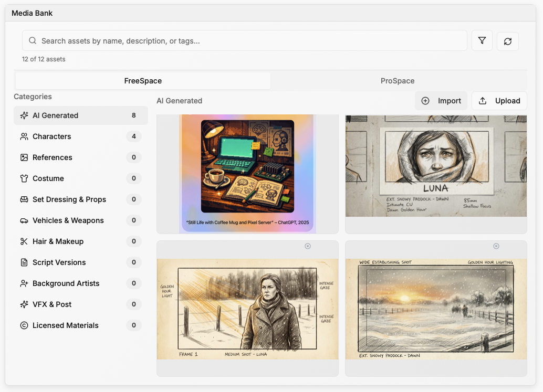Click the Set Dressing & Props sofa icon
Viewport: 543px width, 392px height.
coord(24,199)
